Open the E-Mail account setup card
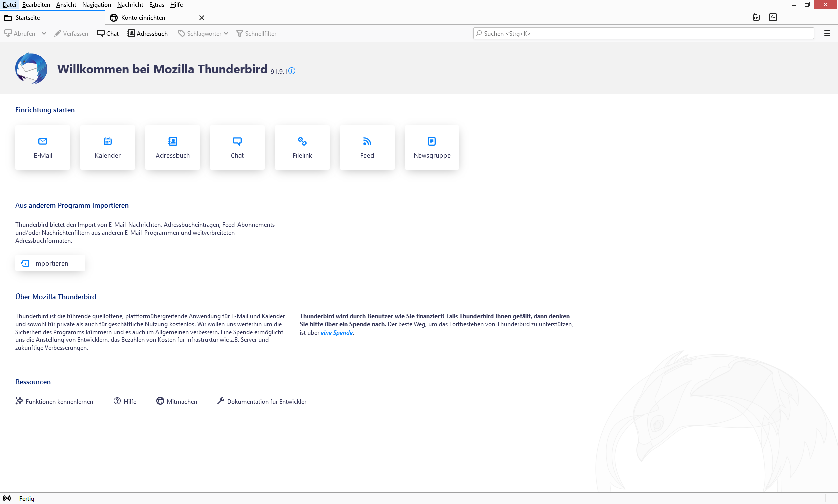Screen dimensions: 838x504 [43, 148]
